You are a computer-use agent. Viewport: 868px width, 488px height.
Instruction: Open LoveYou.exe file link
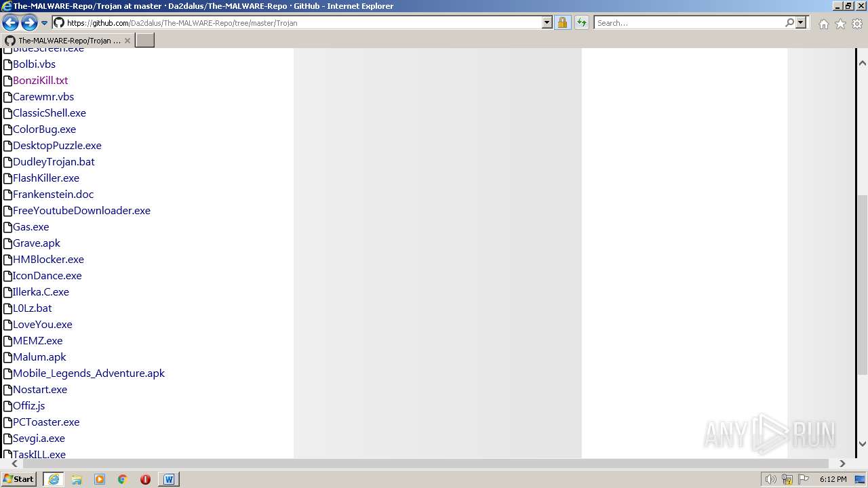42,325
